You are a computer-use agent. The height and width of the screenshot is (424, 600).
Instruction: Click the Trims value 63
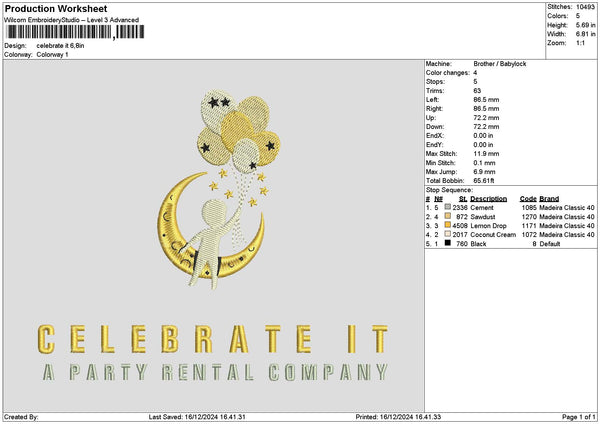477,91
